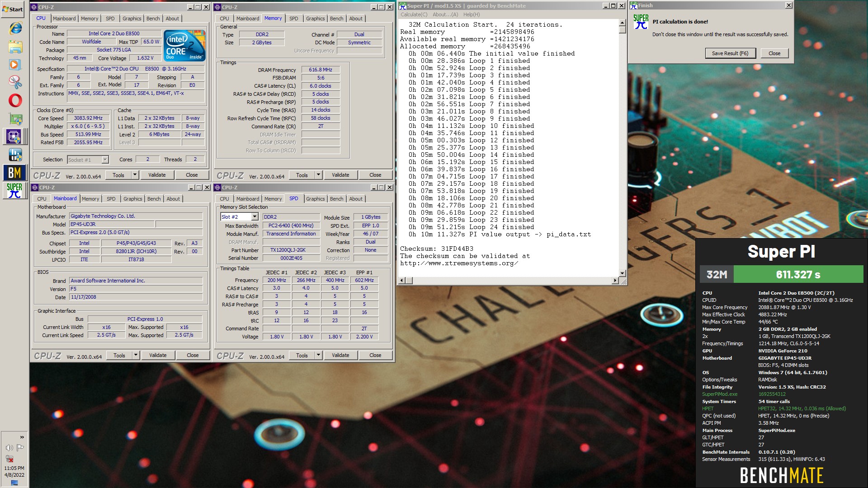Switch to About tab in the Mainboard tab window

pyautogui.click(x=173, y=199)
